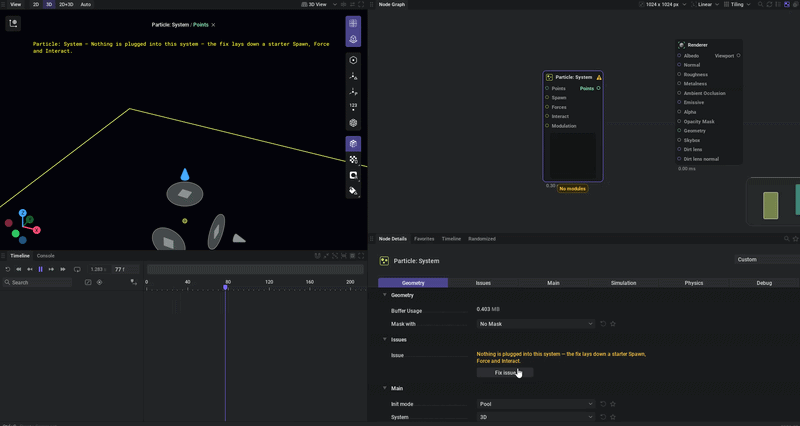Image resolution: width=800 pixels, height=426 pixels.
Task: Collapse the Issues section
Action: click(x=385, y=340)
